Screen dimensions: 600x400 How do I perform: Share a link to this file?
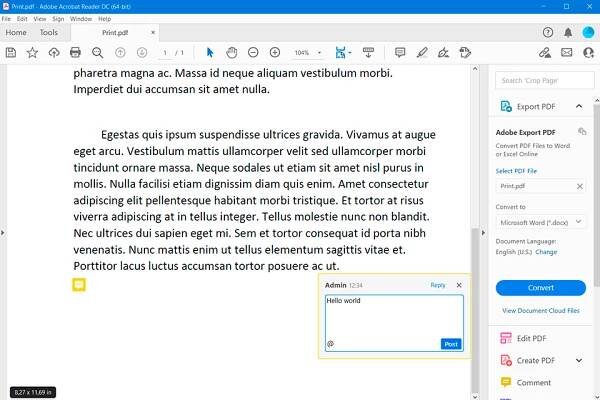[545, 52]
